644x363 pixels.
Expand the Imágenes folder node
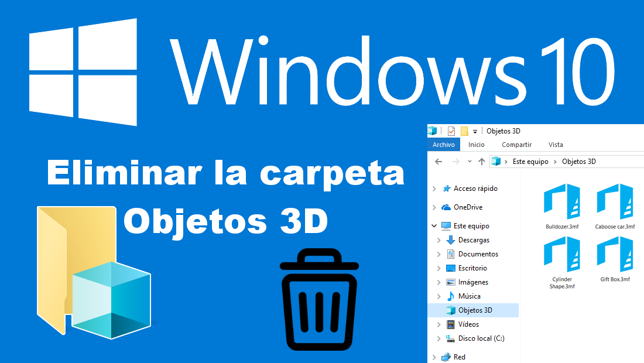pos(439,282)
